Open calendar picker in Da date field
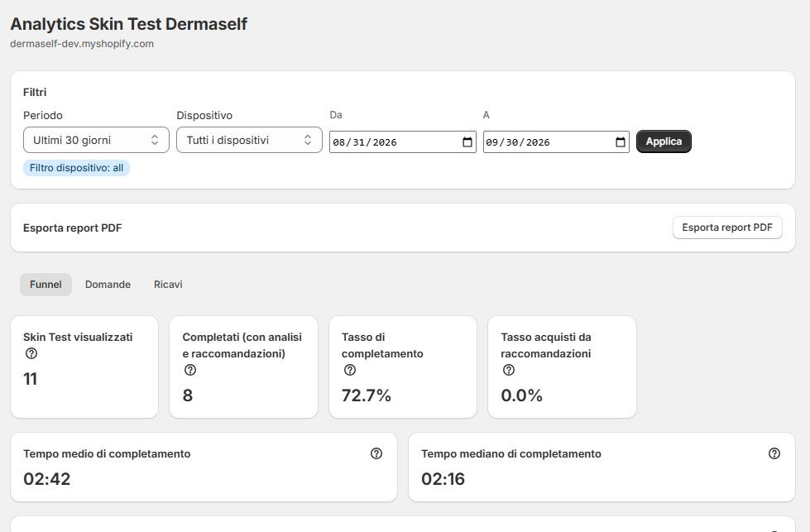810x532 pixels. 467,142
